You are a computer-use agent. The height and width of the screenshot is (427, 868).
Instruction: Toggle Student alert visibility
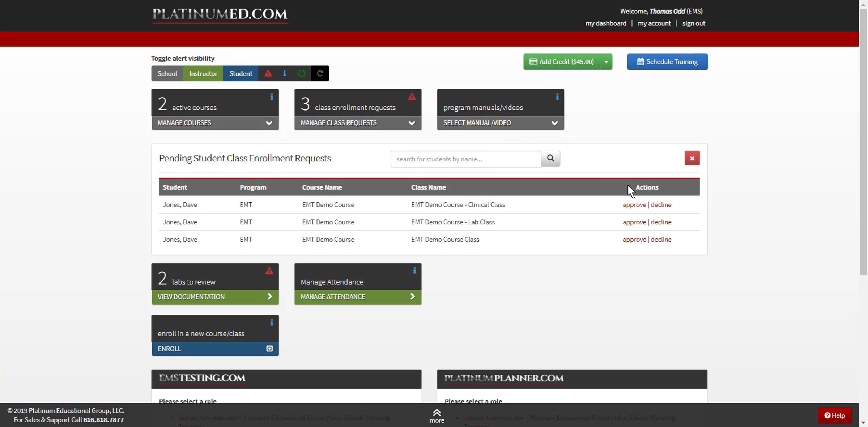[x=241, y=73]
